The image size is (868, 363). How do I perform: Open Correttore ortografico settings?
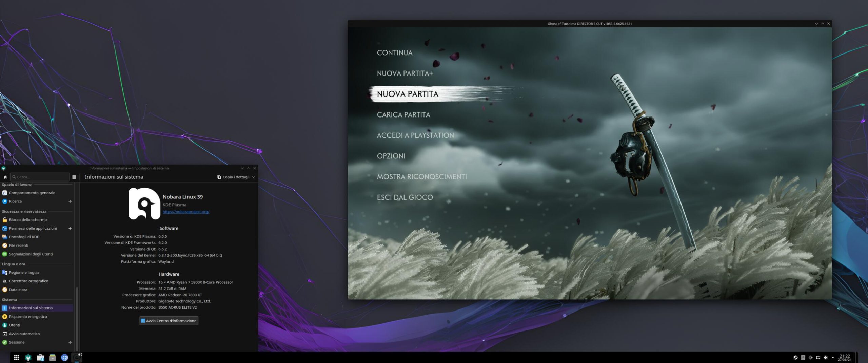click(x=37, y=281)
